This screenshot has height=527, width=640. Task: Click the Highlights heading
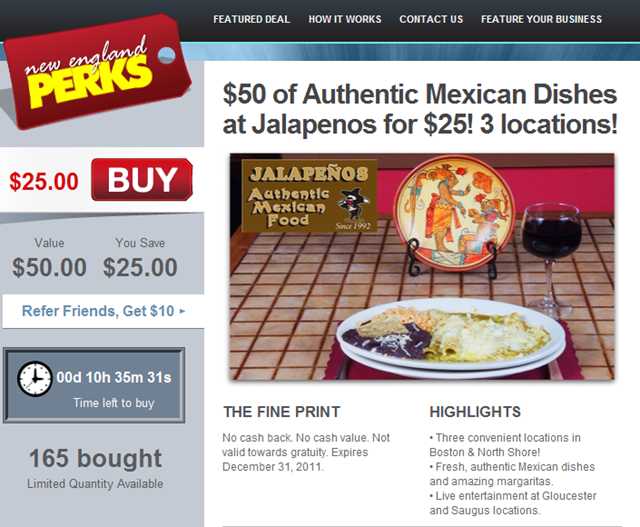coord(475,412)
